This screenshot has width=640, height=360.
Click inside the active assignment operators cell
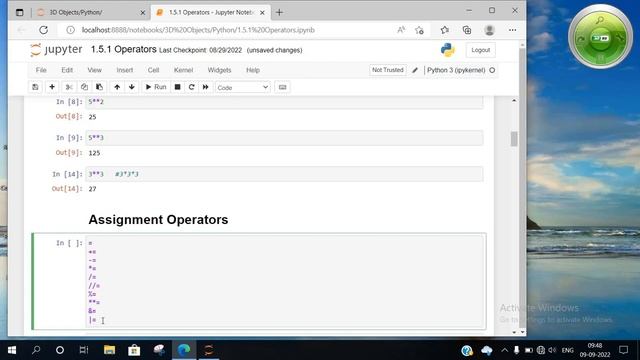(285, 282)
